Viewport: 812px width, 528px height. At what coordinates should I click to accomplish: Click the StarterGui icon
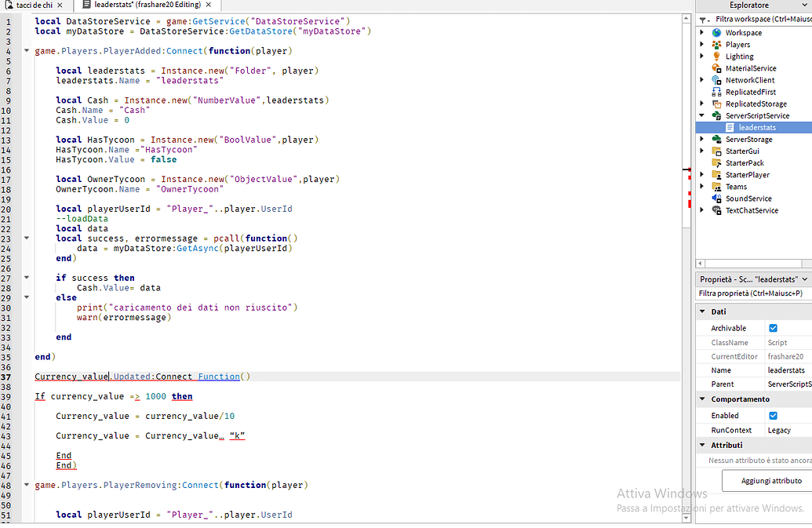point(717,151)
